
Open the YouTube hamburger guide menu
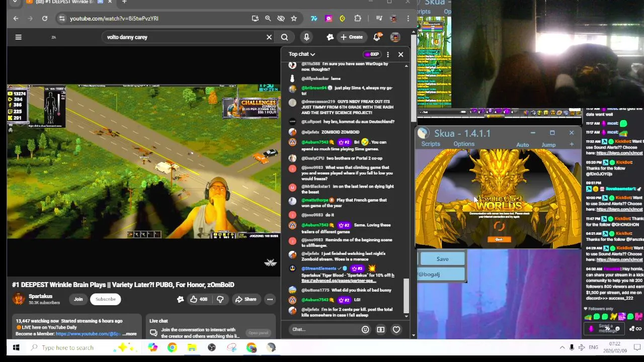point(18,37)
